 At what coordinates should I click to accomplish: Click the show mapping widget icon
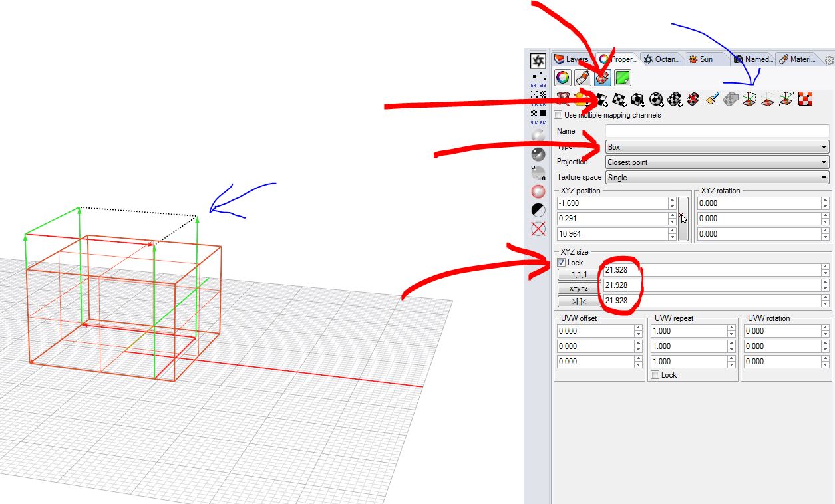749,100
